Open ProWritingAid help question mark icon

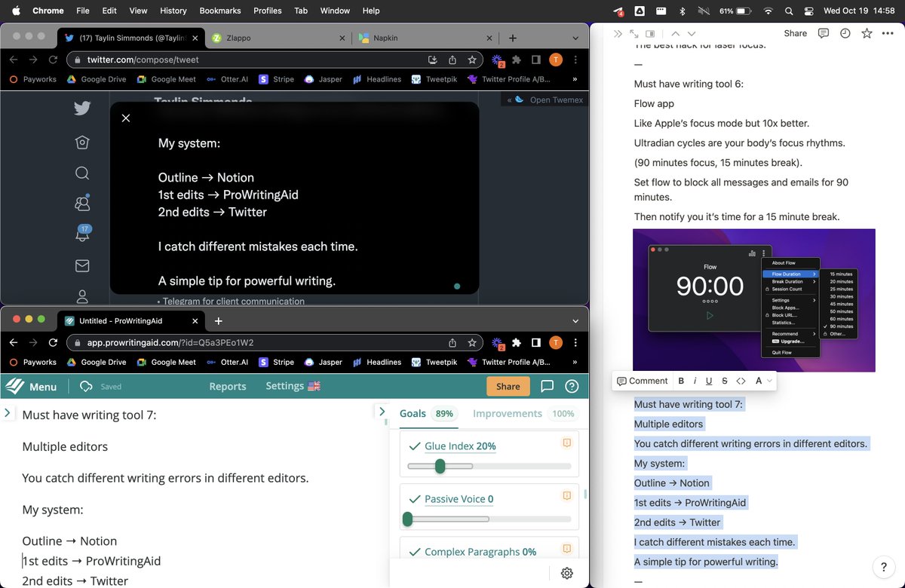572,386
